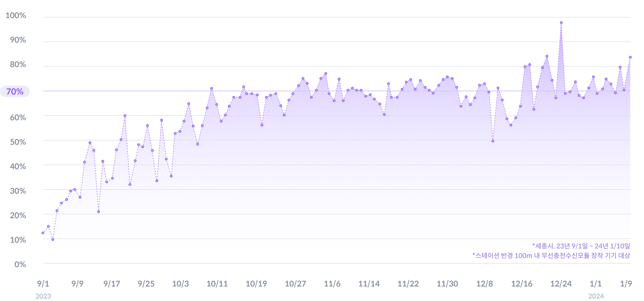The width and height of the screenshot is (644, 301).
Task: Click the 10% y-axis label
Action: tap(18, 240)
